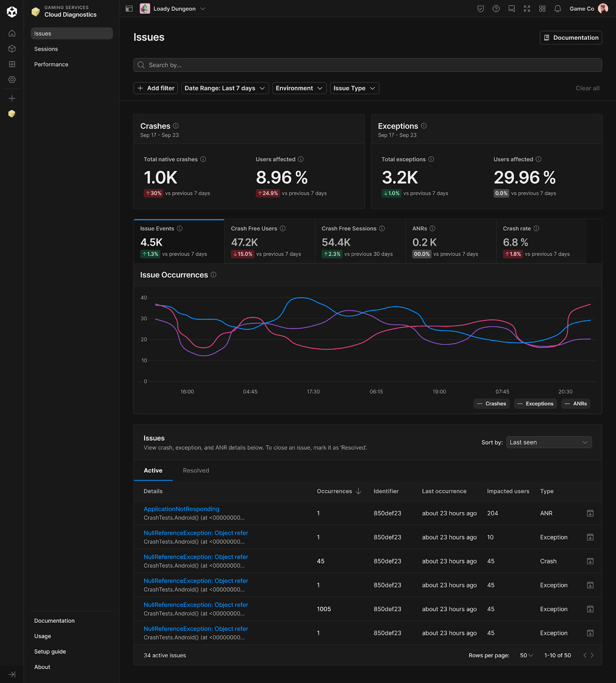The width and height of the screenshot is (616, 683).
Task: Toggle the Exceptions series in chart legend
Action: pos(535,404)
